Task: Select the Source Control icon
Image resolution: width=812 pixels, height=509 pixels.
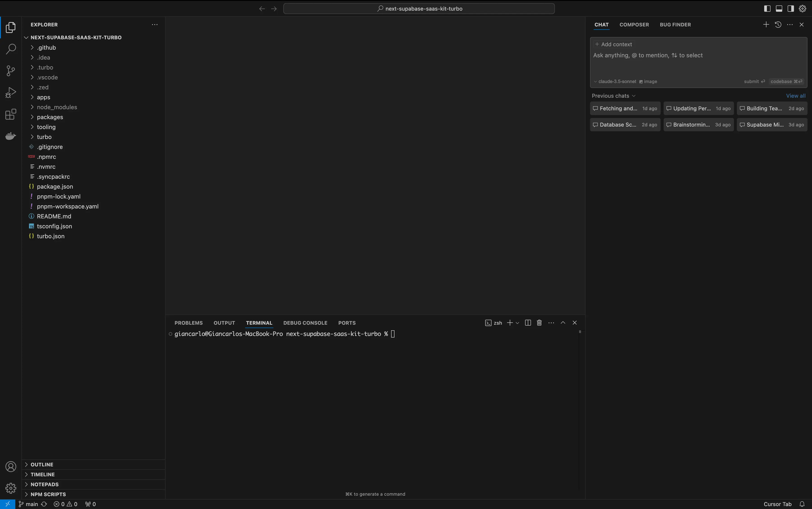Action: point(11,70)
